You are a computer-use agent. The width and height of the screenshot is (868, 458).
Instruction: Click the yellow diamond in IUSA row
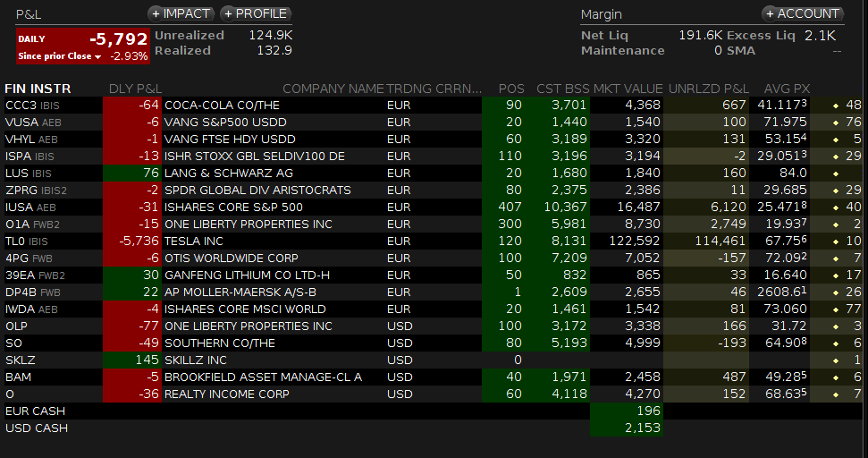point(835,208)
